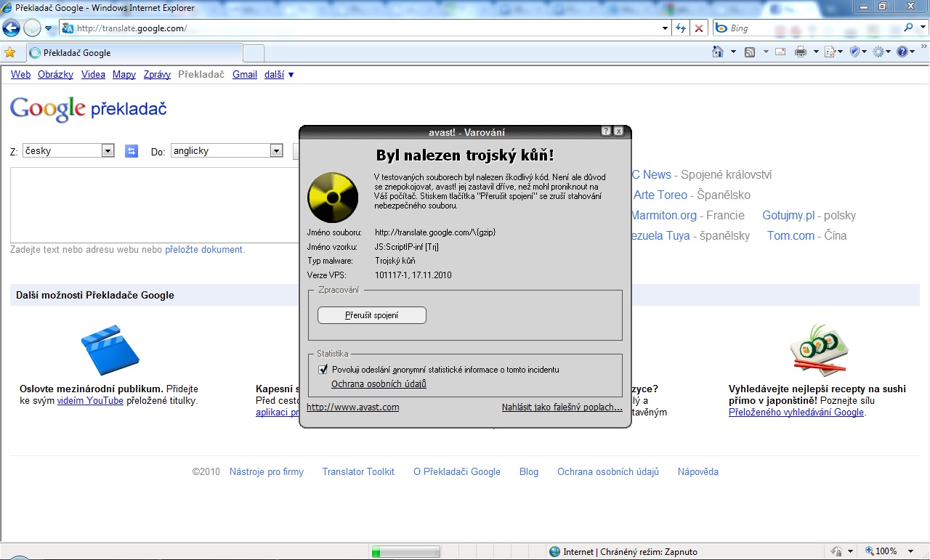Open the Blog footer link

click(529, 471)
